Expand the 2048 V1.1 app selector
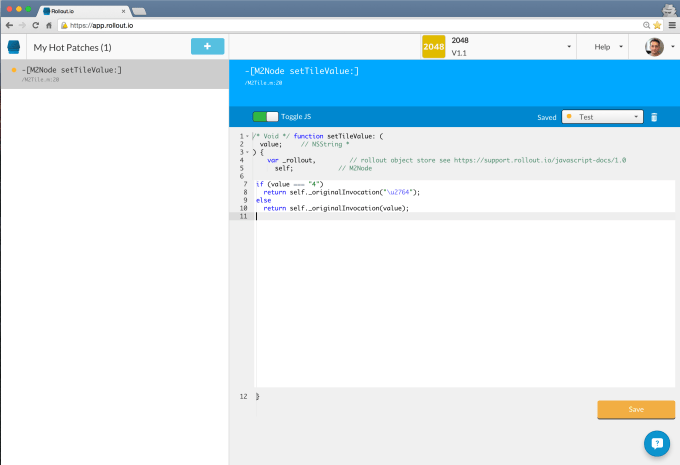 point(568,47)
